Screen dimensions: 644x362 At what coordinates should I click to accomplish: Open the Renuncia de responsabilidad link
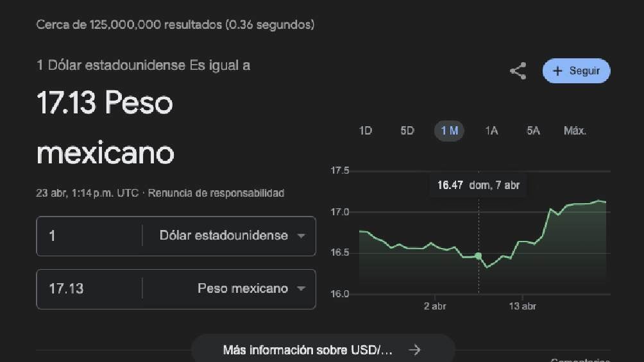point(216,193)
